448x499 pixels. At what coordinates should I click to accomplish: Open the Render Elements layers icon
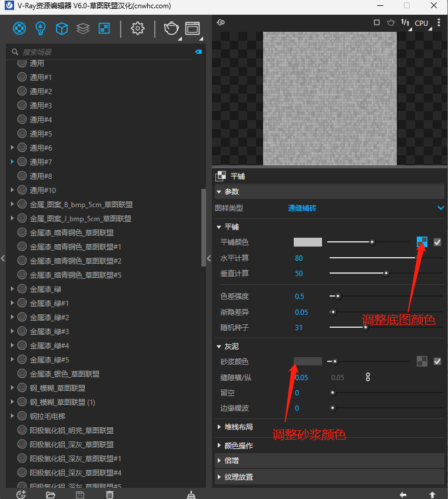pos(83,28)
